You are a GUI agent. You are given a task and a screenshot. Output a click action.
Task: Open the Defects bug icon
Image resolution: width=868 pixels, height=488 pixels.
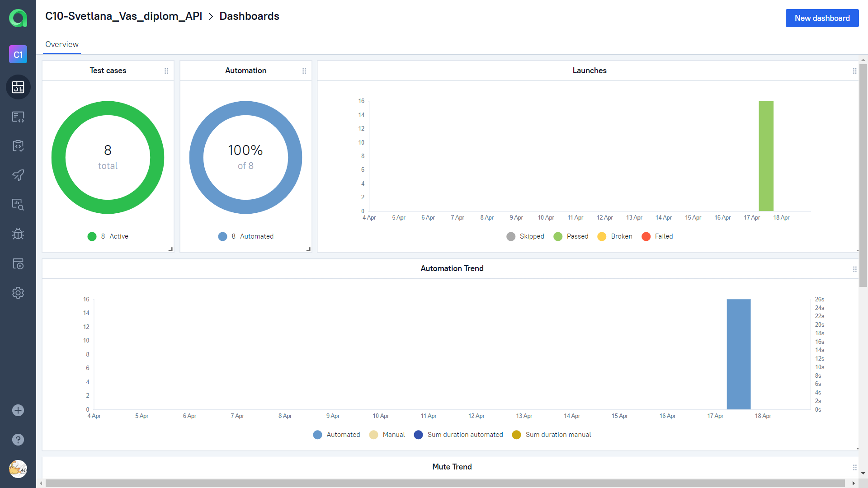pyautogui.click(x=18, y=234)
